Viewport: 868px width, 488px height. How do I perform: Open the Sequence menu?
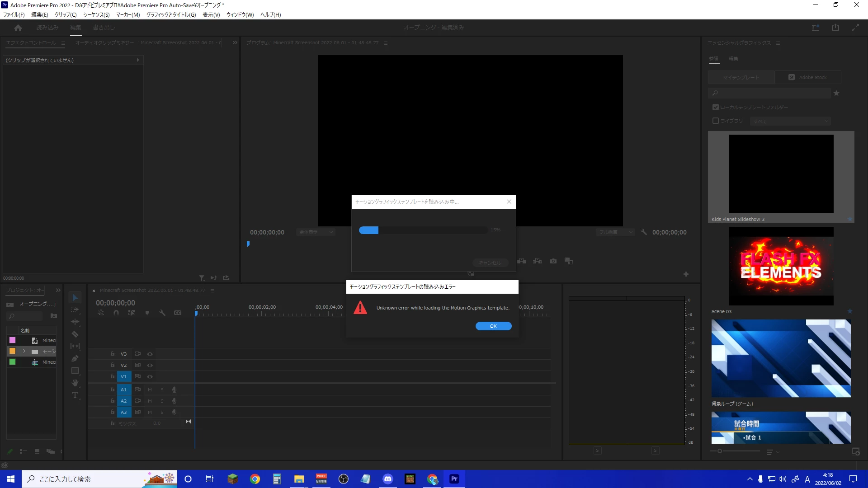96,15
